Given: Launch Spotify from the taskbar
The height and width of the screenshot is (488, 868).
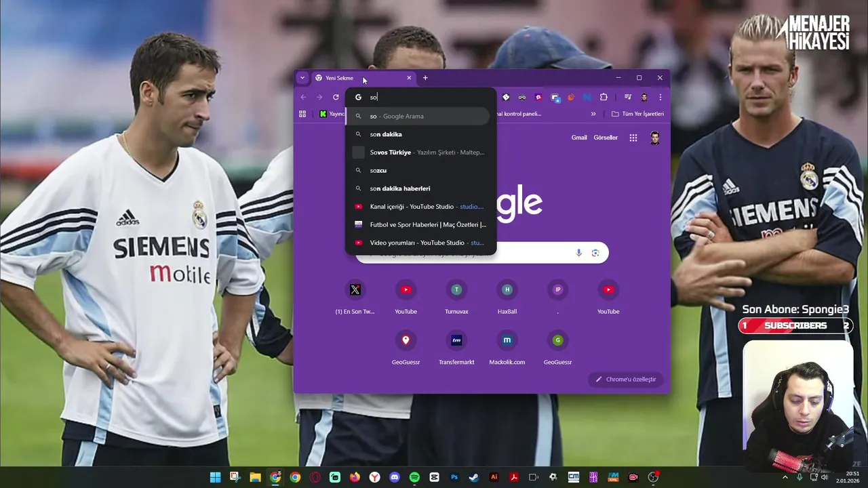Looking at the screenshot, I should click(x=414, y=477).
